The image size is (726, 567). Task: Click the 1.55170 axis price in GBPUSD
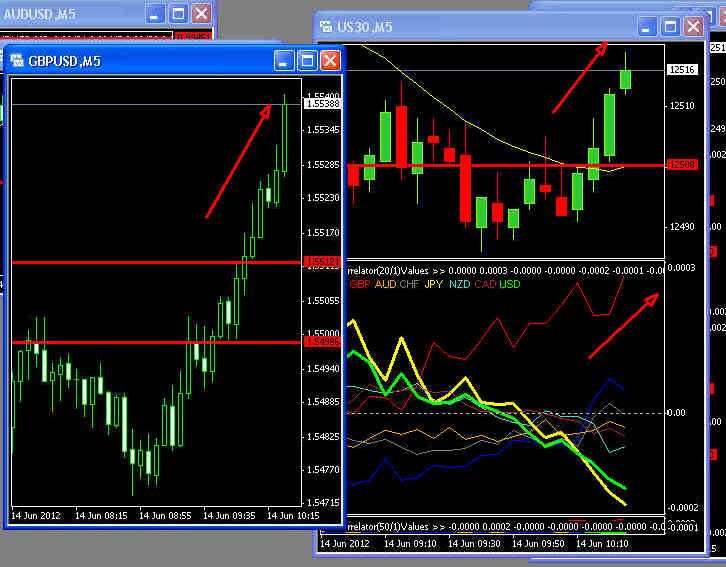pos(323,232)
